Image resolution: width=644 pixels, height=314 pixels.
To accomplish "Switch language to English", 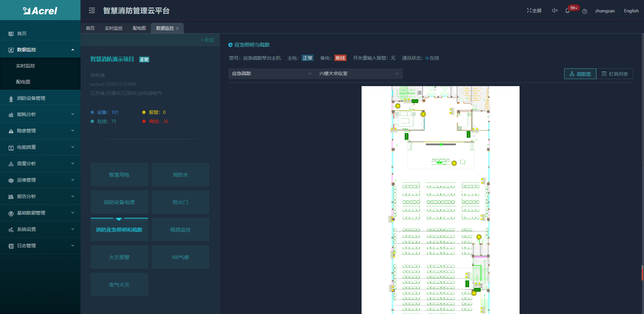I will (x=631, y=11).
